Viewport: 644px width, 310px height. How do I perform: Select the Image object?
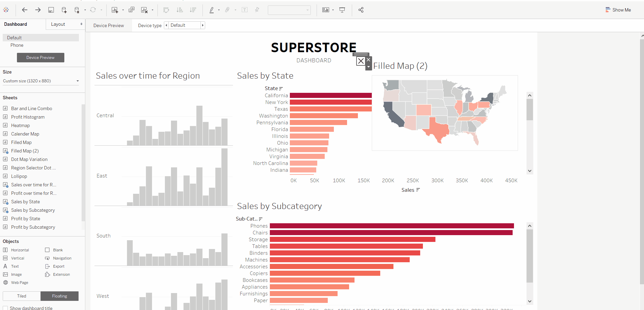[12, 274]
